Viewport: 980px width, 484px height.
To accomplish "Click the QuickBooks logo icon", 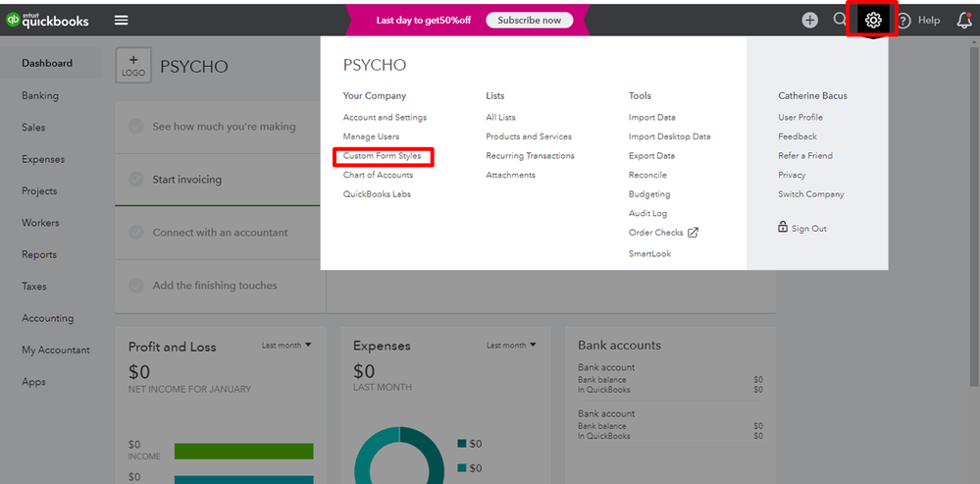I will (13, 20).
